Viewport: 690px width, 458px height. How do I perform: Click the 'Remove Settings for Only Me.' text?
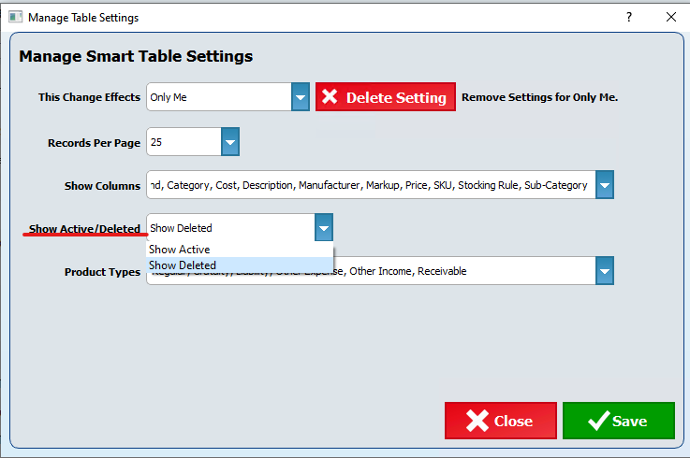tap(540, 97)
